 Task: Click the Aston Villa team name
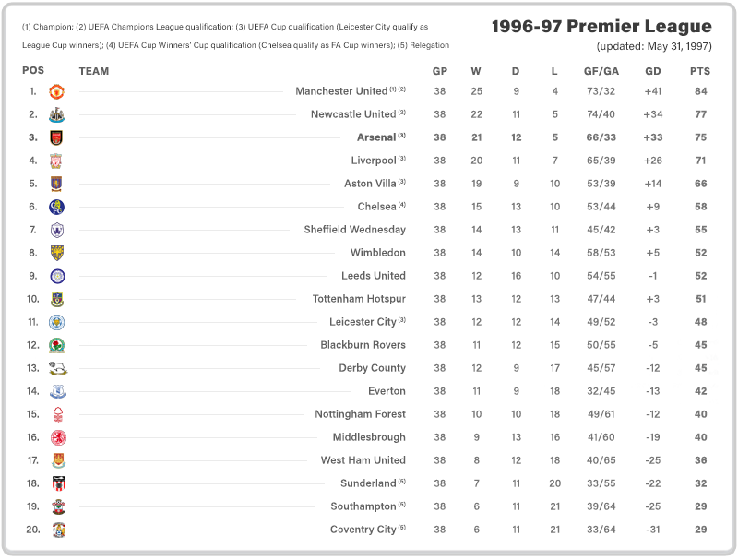pyautogui.click(x=370, y=184)
